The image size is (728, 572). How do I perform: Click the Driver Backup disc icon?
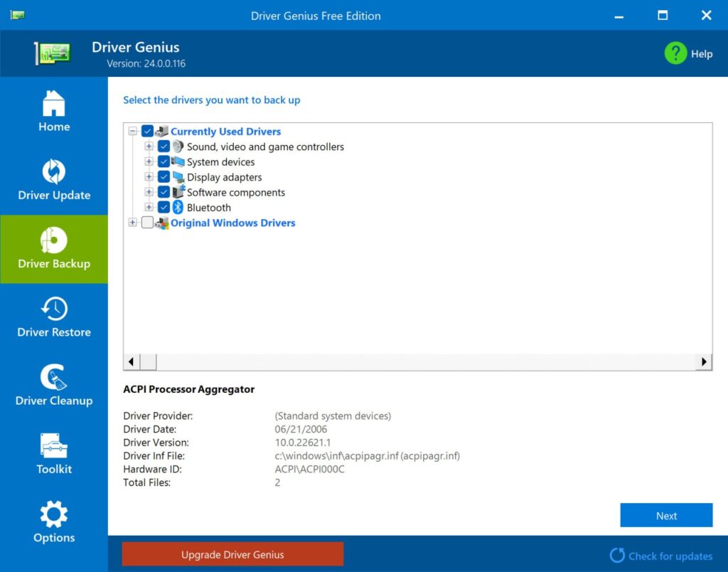[54, 240]
